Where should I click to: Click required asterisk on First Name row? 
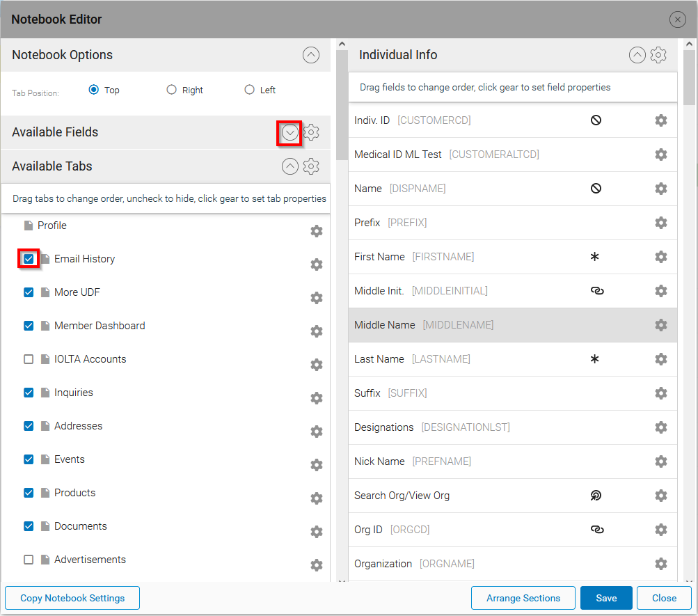[595, 256]
